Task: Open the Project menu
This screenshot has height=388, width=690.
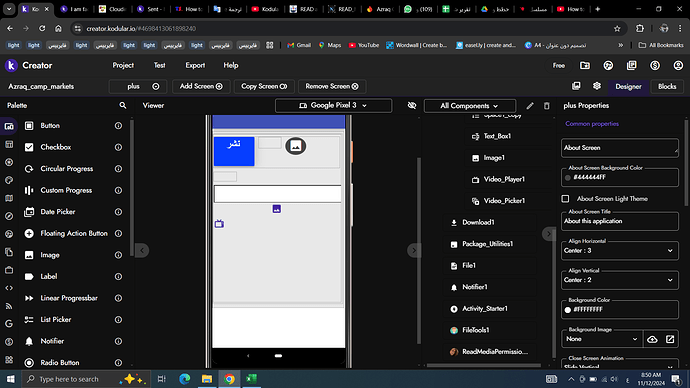Action: [x=123, y=66]
